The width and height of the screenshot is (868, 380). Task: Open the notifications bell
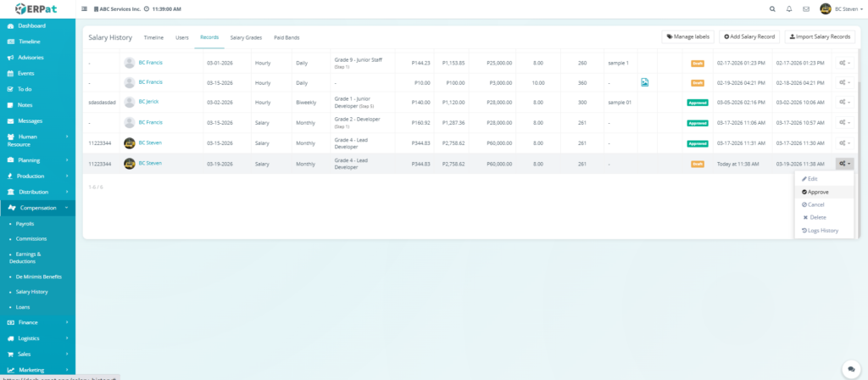[x=789, y=9]
